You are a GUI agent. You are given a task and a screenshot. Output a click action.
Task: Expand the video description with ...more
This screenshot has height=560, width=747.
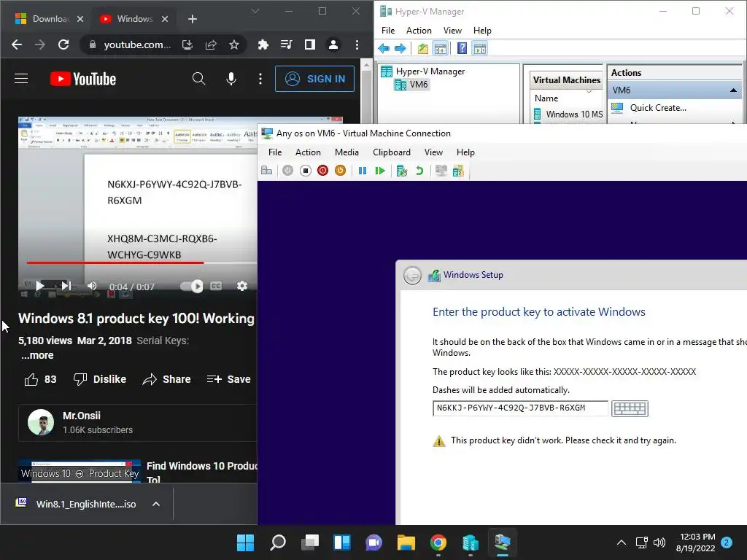point(37,355)
